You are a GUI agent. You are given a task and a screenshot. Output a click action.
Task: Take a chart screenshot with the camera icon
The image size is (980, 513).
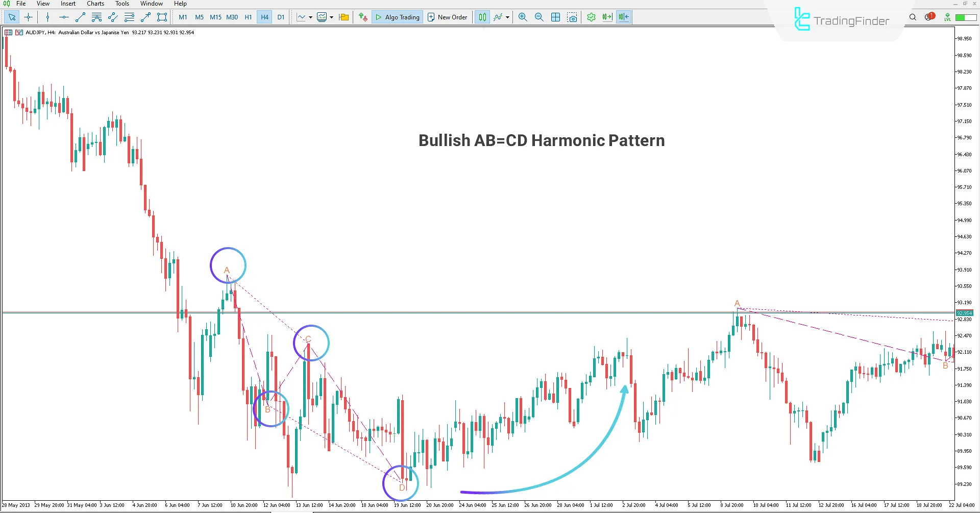point(572,17)
